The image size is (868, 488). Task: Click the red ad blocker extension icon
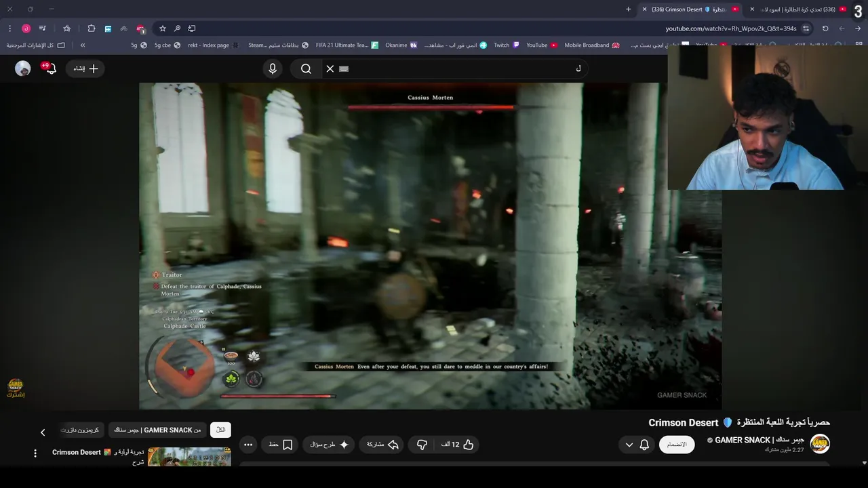tap(140, 28)
